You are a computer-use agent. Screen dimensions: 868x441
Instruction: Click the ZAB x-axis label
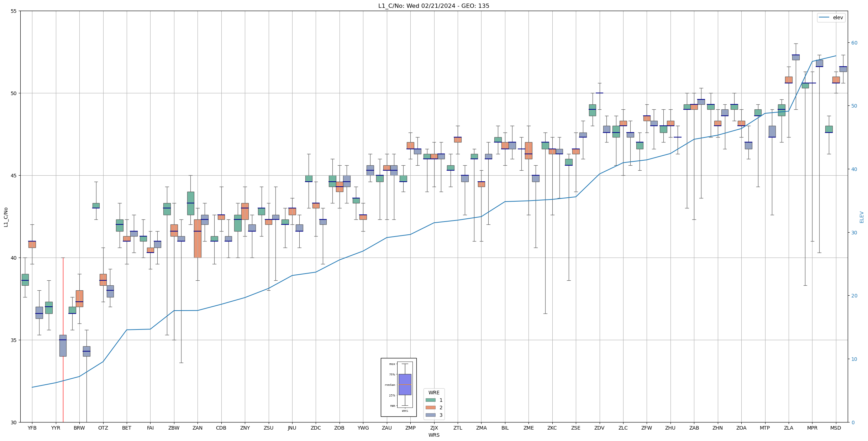[x=694, y=428]
